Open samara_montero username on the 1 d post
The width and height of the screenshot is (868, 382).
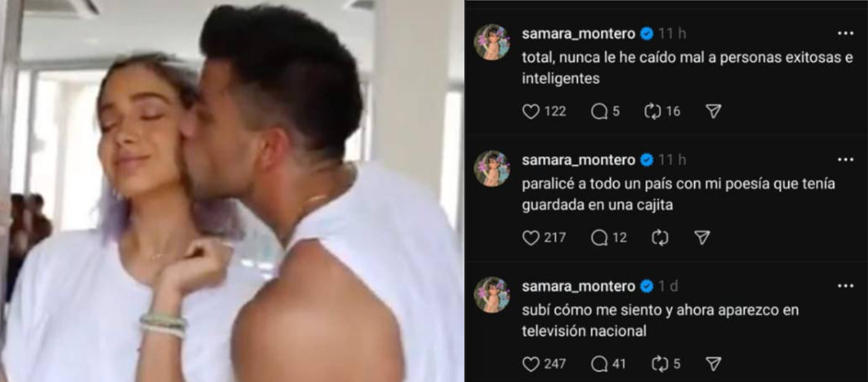[578, 287]
